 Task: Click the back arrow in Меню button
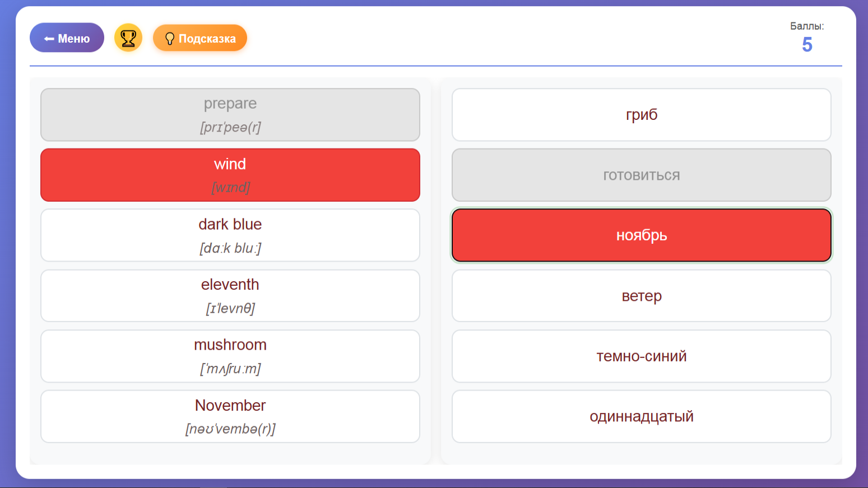(x=49, y=39)
